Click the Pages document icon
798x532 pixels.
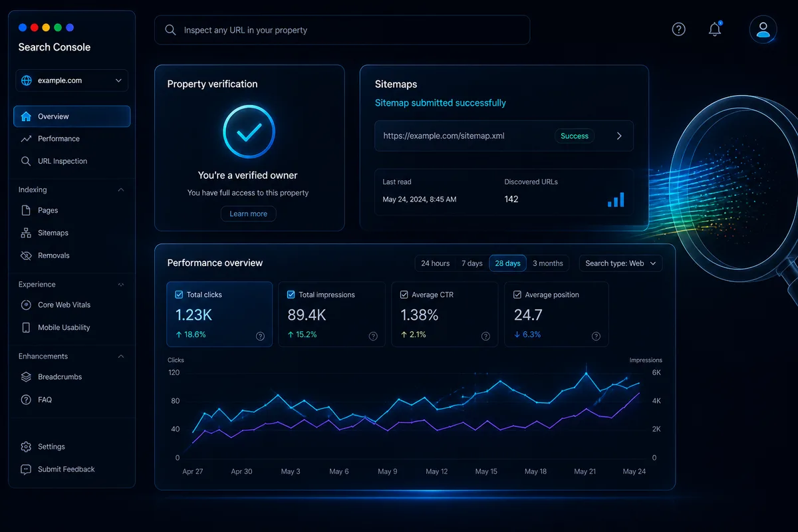coord(26,210)
